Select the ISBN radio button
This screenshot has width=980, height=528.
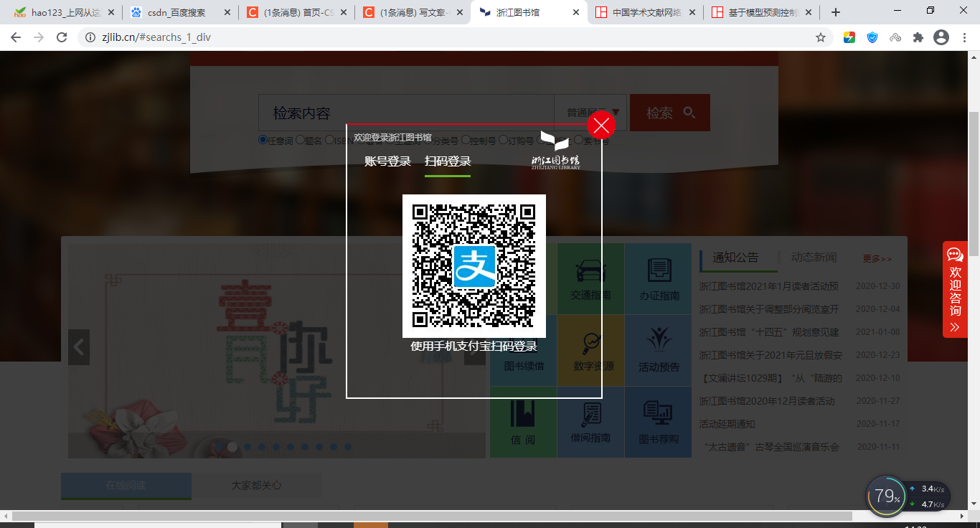(329, 141)
